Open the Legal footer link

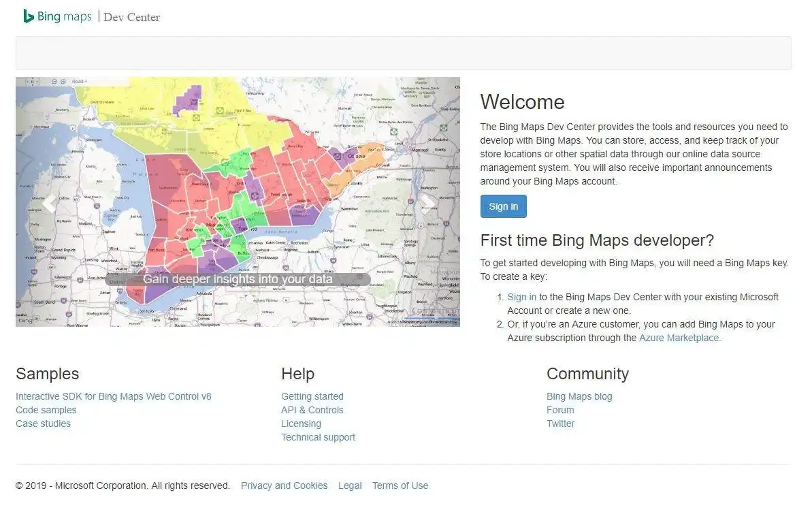(350, 485)
